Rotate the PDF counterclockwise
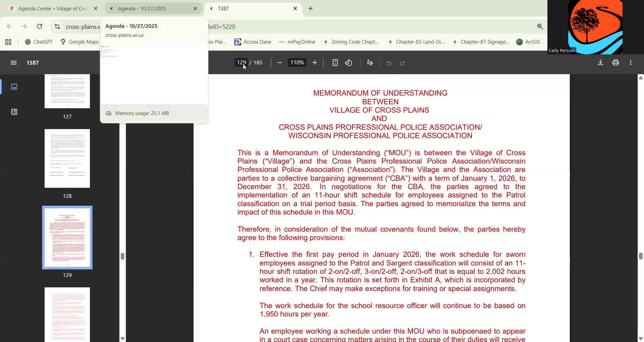The image size is (644, 342). pyautogui.click(x=348, y=62)
